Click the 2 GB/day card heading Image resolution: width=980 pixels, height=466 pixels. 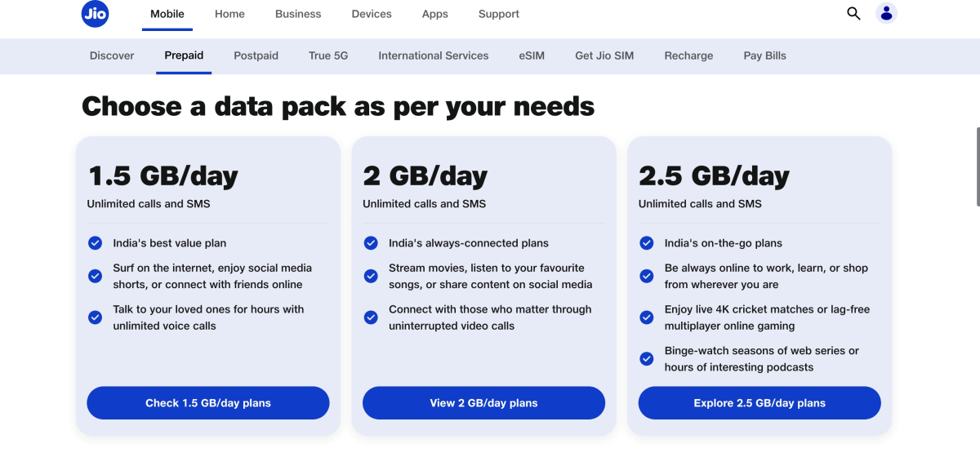pos(425,175)
